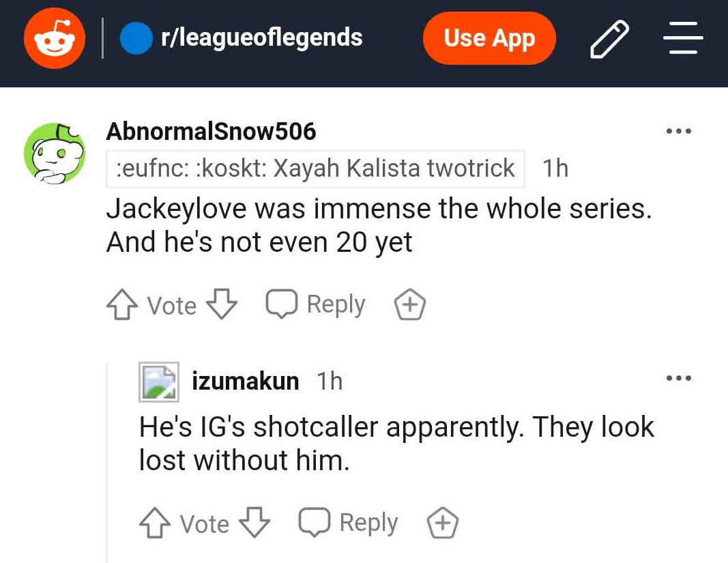Click the pencil create post icon
The height and width of the screenshot is (563, 728).
tap(609, 39)
